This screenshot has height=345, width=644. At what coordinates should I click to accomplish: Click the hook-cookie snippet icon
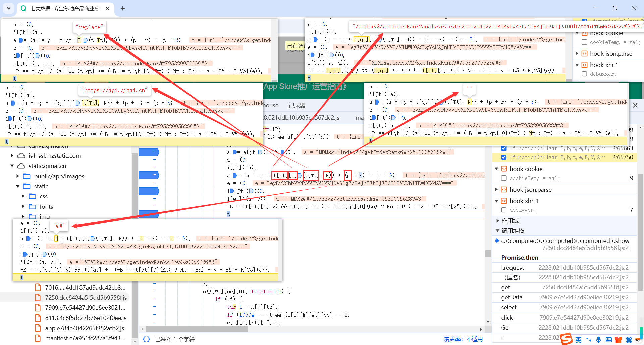click(x=504, y=169)
